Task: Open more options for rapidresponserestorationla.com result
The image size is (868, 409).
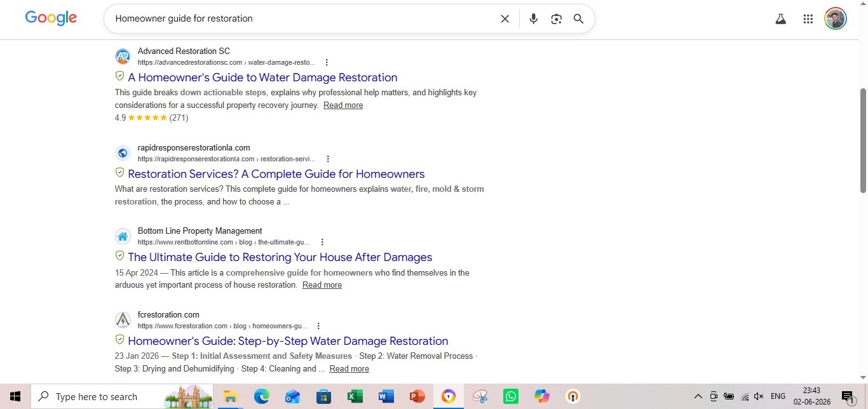Action: click(328, 159)
